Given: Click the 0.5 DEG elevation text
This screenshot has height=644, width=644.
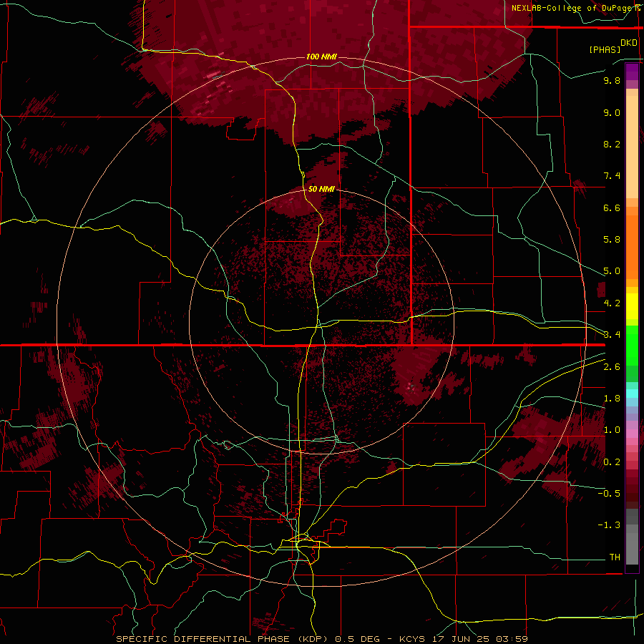Looking at the screenshot, I should point(358,639).
